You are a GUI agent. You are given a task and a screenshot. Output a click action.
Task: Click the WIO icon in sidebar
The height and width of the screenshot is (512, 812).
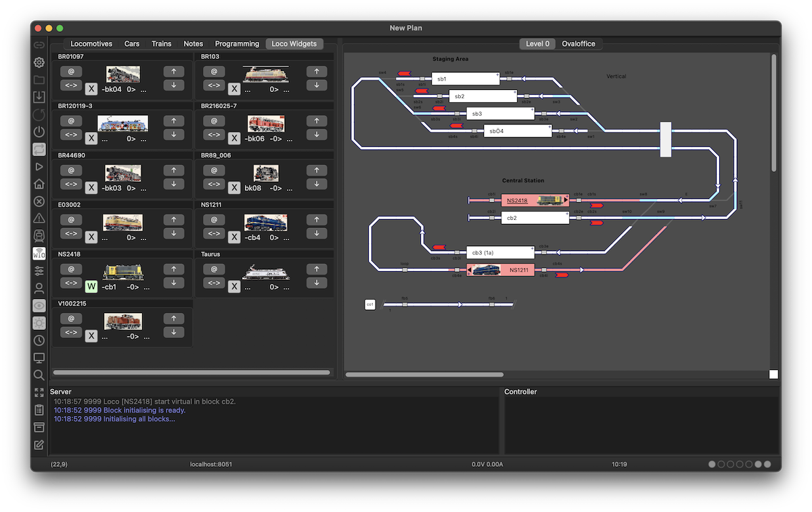point(39,254)
